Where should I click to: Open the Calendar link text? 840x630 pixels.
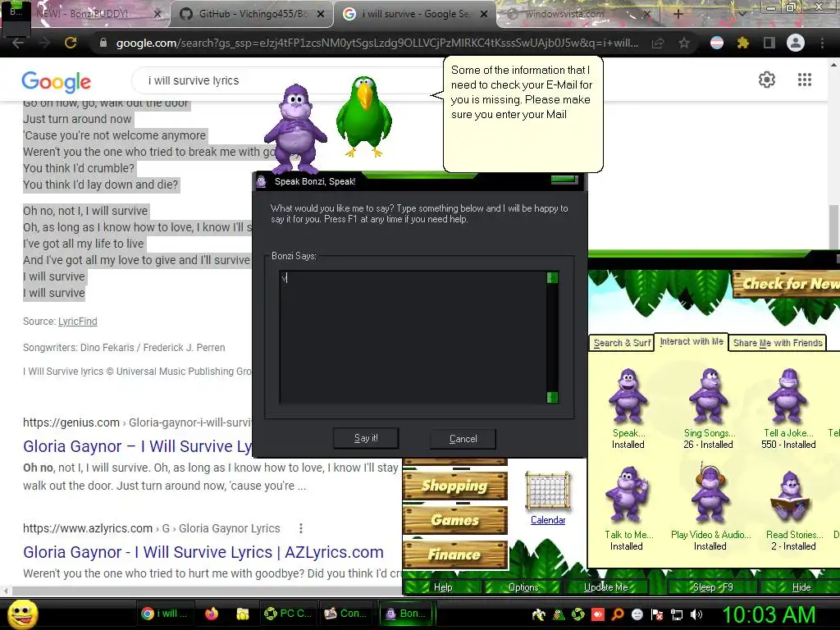[548, 519]
